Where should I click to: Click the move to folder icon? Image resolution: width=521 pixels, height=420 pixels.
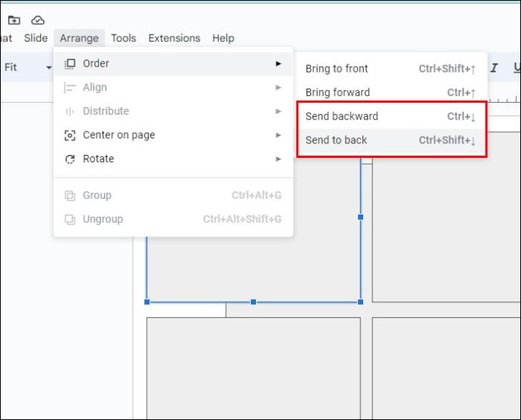(14, 20)
